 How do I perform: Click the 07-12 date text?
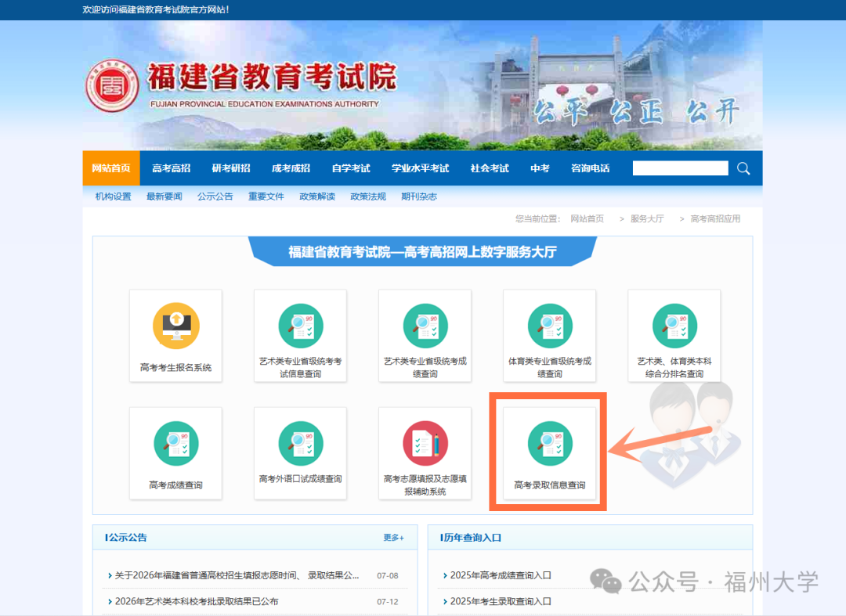(x=388, y=601)
